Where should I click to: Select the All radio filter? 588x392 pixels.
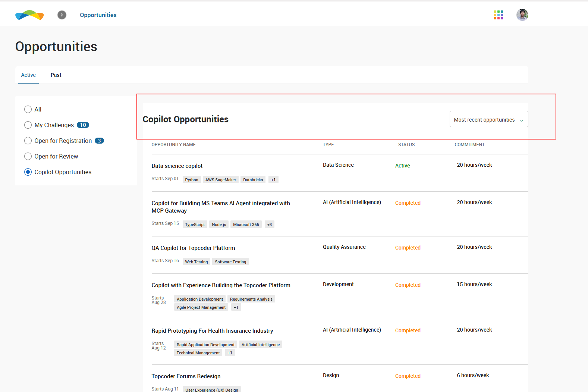pyautogui.click(x=28, y=109)
